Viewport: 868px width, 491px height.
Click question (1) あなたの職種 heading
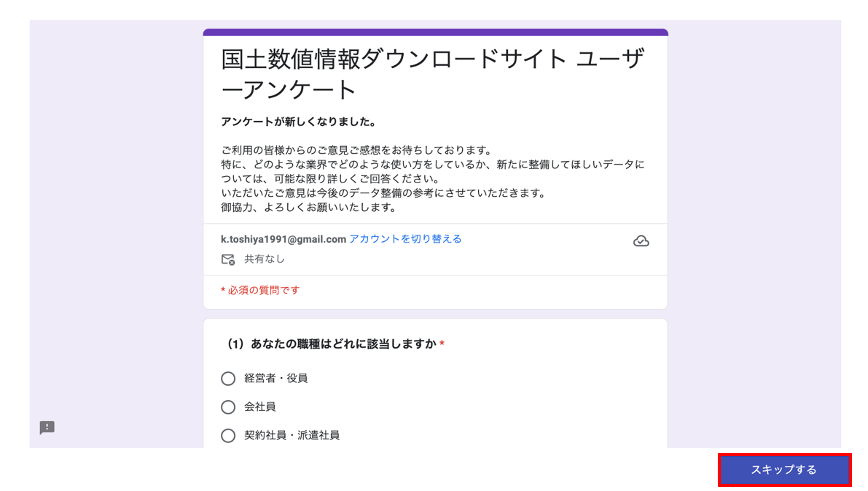point(332,344)
